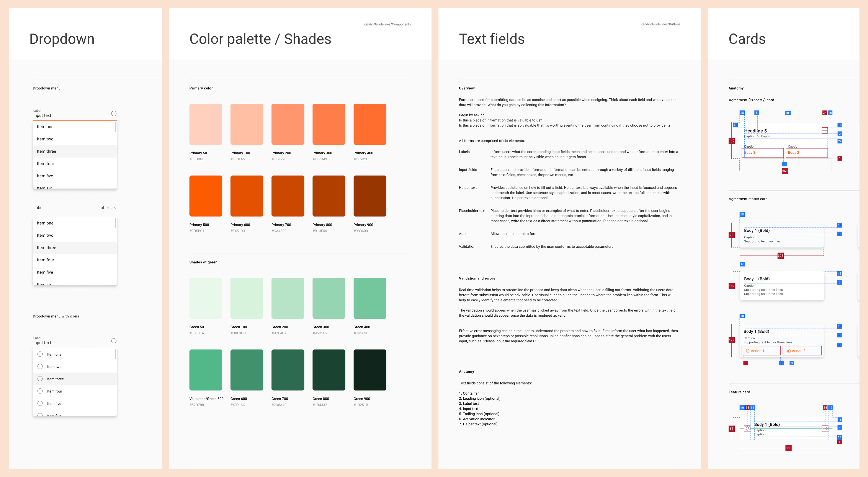868x477 pixels.
Task: Click the file icon beside Action 2
Action: (789, 351)
